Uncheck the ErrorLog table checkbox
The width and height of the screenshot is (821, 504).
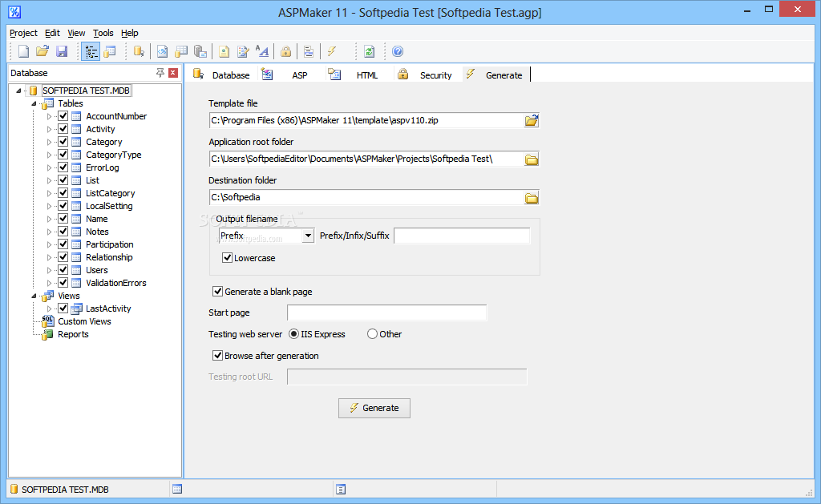click(63, 167)
